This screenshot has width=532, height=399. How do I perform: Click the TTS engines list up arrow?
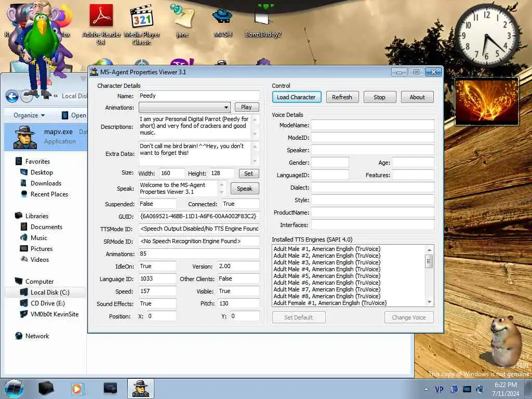[x=429, y=250]
